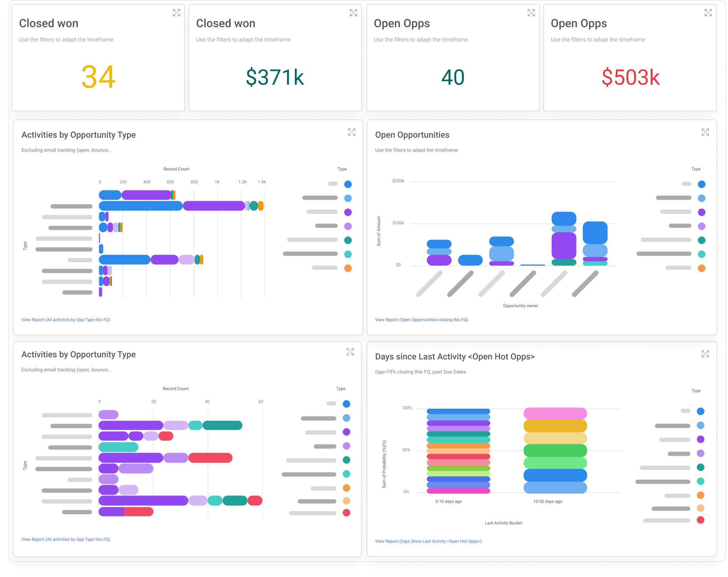Click the pink bar segment in 10-30 days ago column

point(555,414)
